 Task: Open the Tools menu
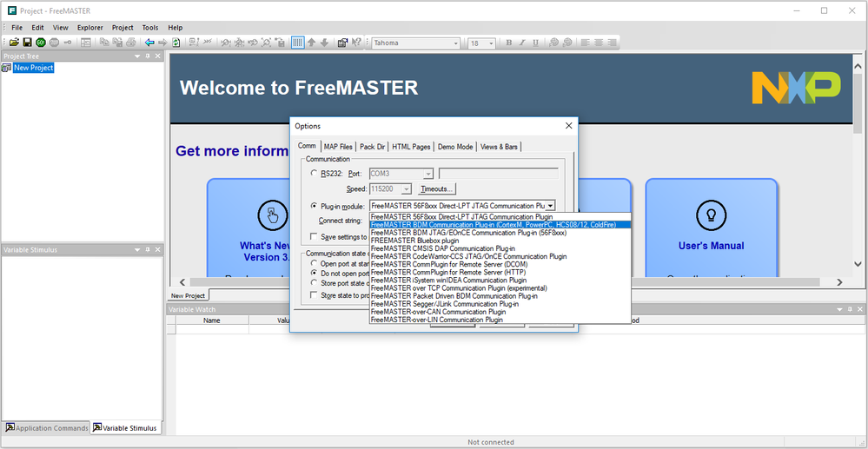point(150,28)
